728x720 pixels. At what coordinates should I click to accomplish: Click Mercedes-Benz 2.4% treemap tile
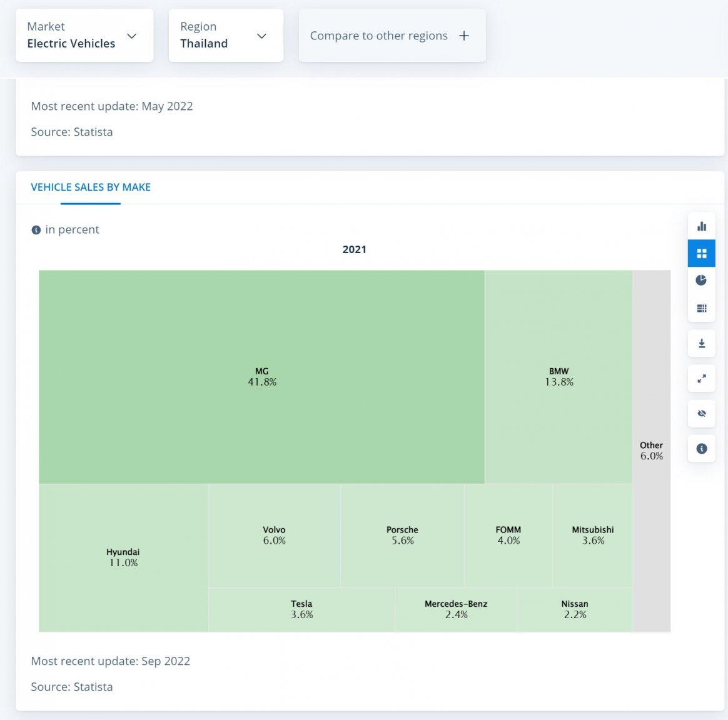(456, 609)
